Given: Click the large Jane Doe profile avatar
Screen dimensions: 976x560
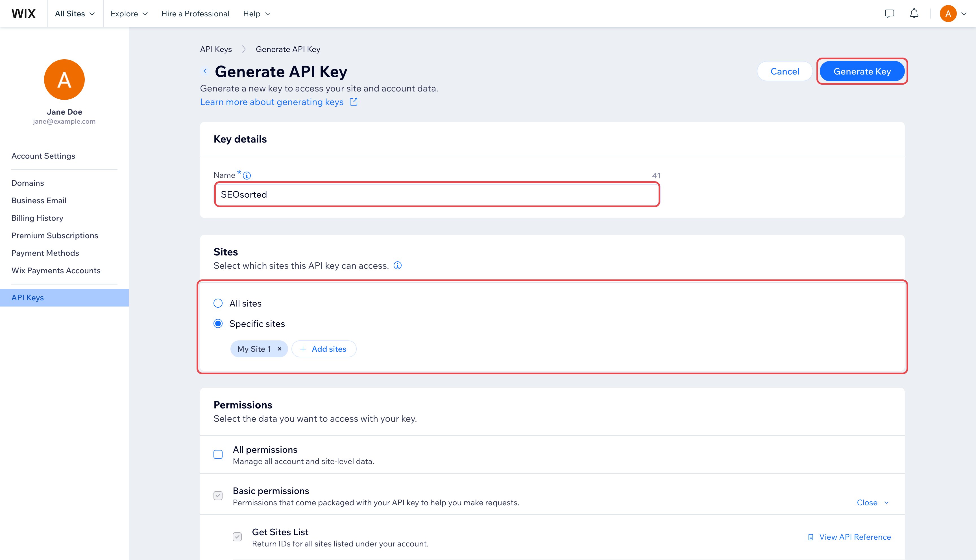Looking at the screenshot, I should tap(64, 80).
